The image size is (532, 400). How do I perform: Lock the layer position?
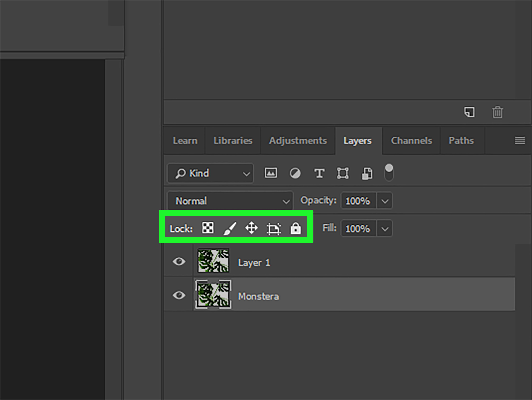click(x=252, y=228)
